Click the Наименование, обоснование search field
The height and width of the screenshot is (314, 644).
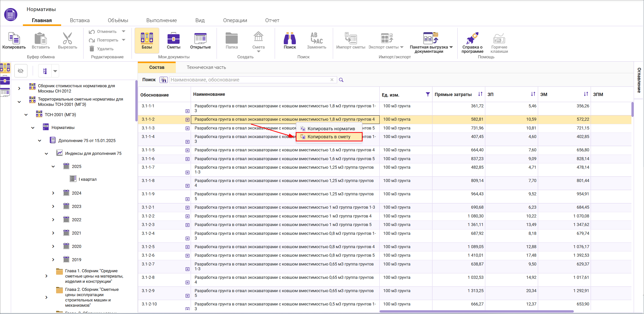[249, 80]
